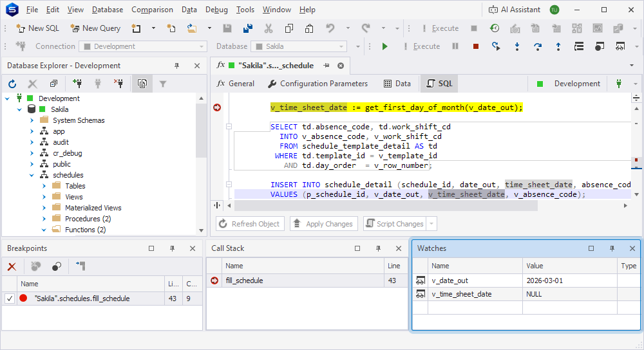This screenshot has width=644, height=350.
Task: Click the Redo arrow icon
Action: 366,28
